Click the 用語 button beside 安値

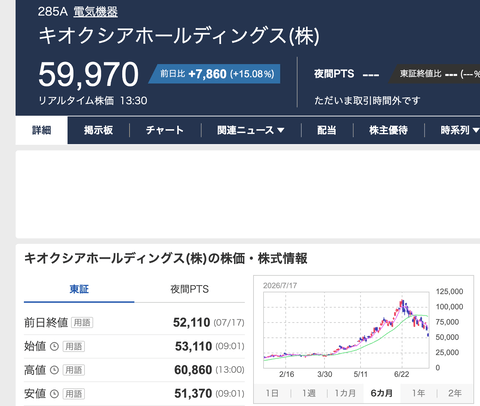74,394
